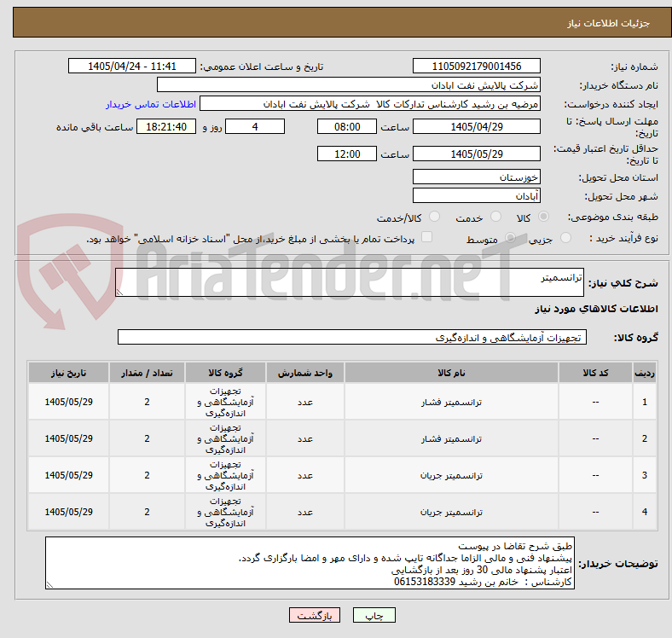Click the phone number 06153183339 in notes
The height and width of the screenshot is (638, 672).
pyautogui.click(x=425, y=582)
